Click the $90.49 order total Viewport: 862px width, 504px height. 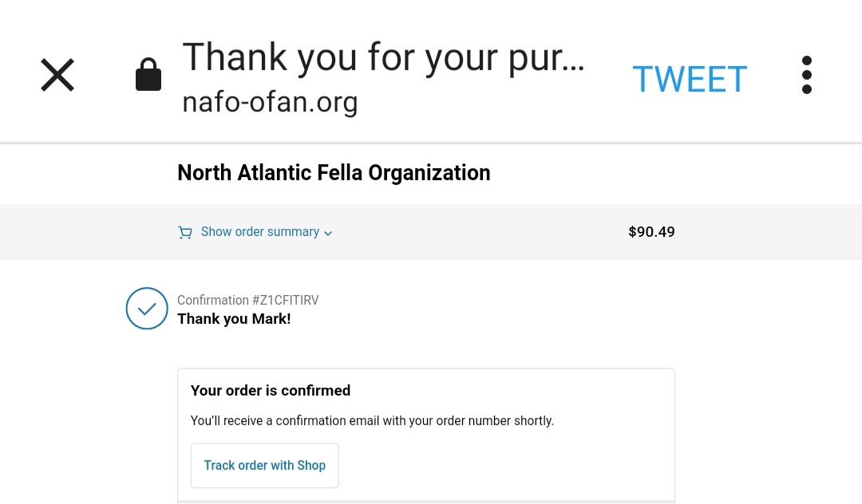tap(651, 232)
